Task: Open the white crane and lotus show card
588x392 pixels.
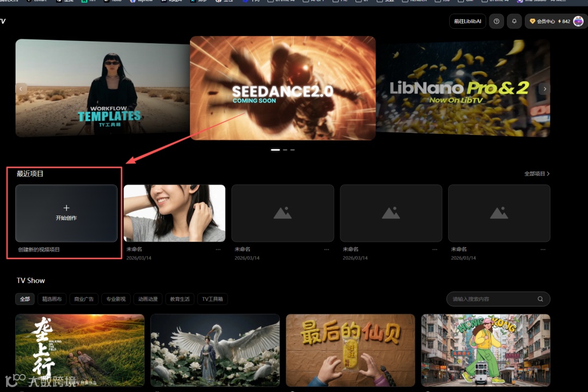Action: [x=215, y=351]
